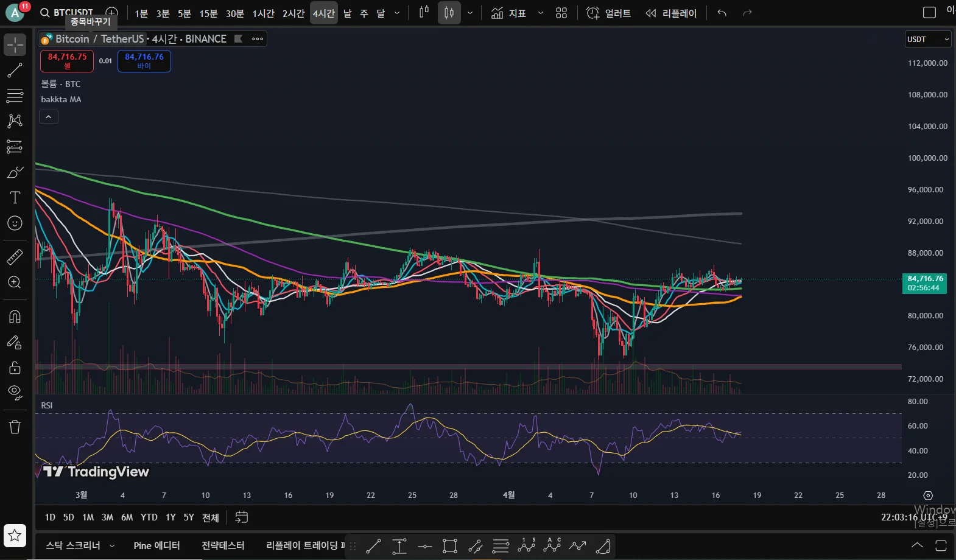The image size is (956, 560).
Task: Toggle magnet mode
Action: pyautogui.click(x=15, y=317)
